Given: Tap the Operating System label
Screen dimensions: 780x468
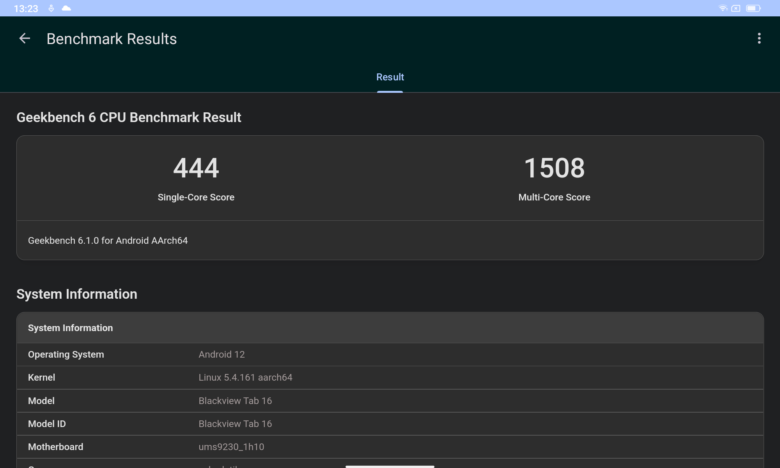Looking at the screenshot, I should 66,355.
